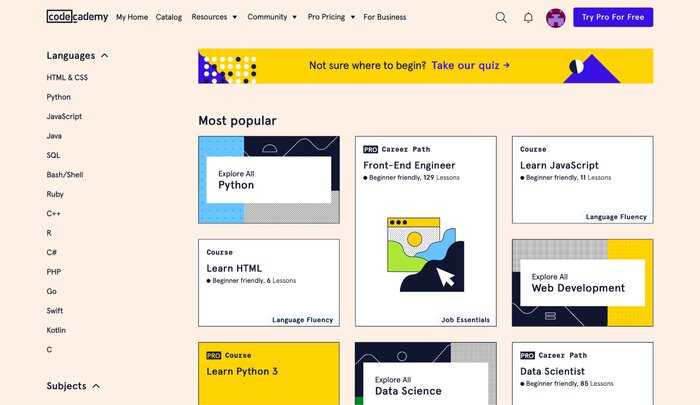Screen dimensions: 700x405
Task: Select Go in Languages list
Action: click(x=51, y=291)
